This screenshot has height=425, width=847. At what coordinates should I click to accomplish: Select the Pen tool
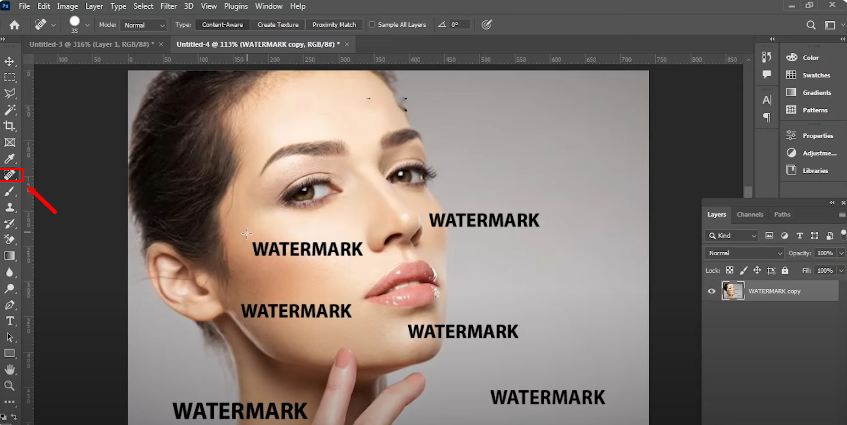point(10,305)
